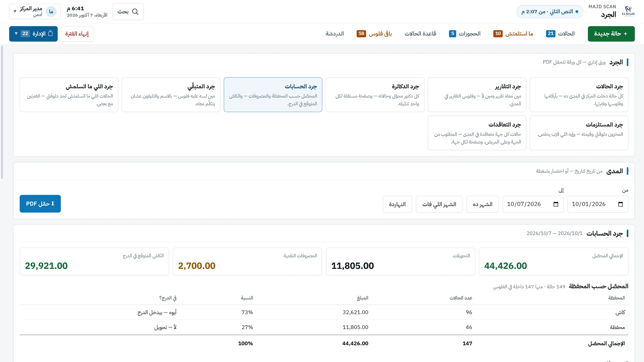The height and width of the screenshot is (362, 644).
Task: Click the 10 badge on ما استلمتش
Action: point(498,33)
